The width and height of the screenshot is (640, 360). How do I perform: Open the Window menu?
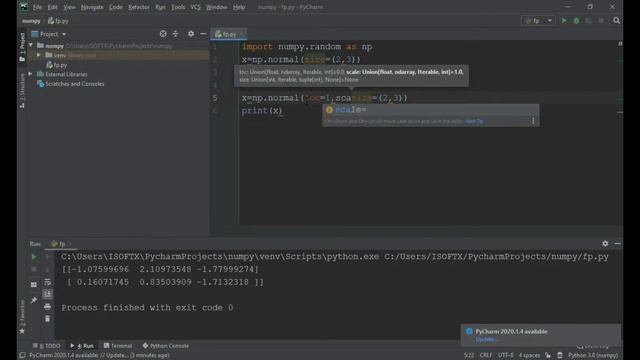[216, 7]
